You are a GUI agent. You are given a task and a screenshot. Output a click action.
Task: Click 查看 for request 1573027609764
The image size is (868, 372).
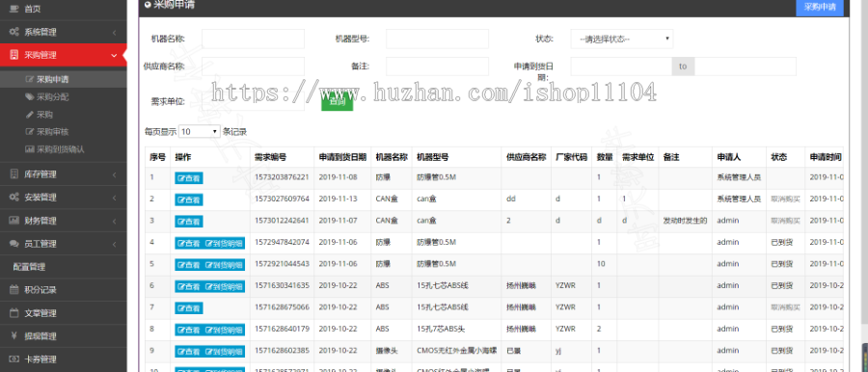click(x=189, y=199)
